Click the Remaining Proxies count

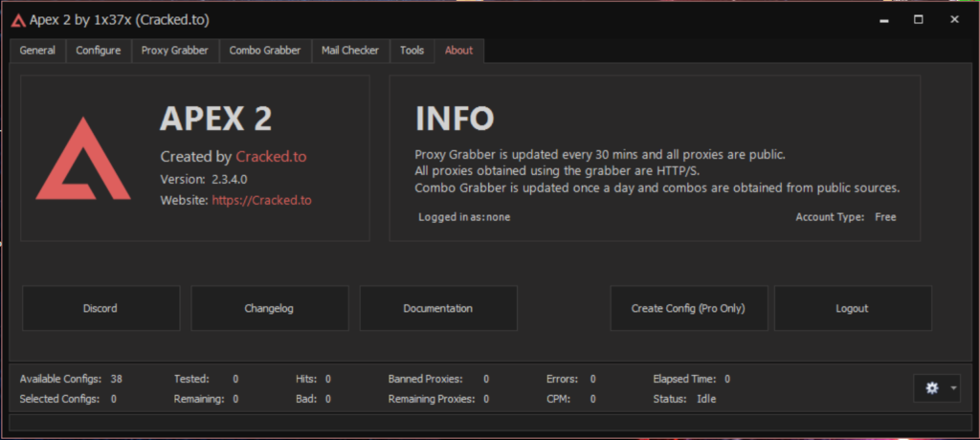[485, 399]
